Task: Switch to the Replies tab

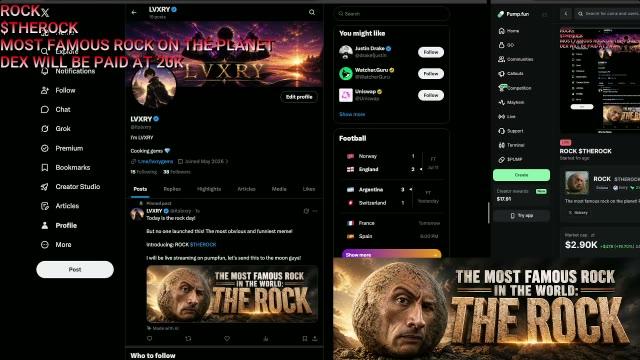Action: click(x=172, y=189)
